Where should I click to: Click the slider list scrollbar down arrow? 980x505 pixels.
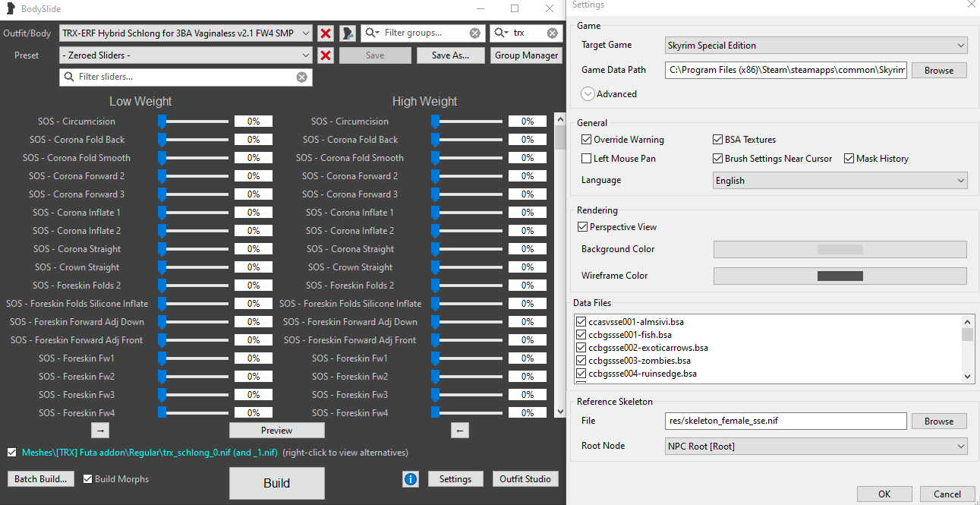(x=560, y=412)
